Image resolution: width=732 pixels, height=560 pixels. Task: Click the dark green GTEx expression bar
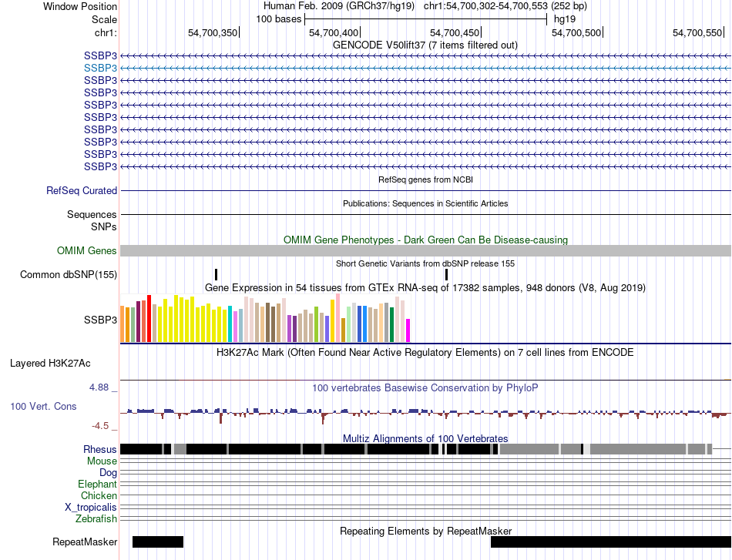point(391,325)
